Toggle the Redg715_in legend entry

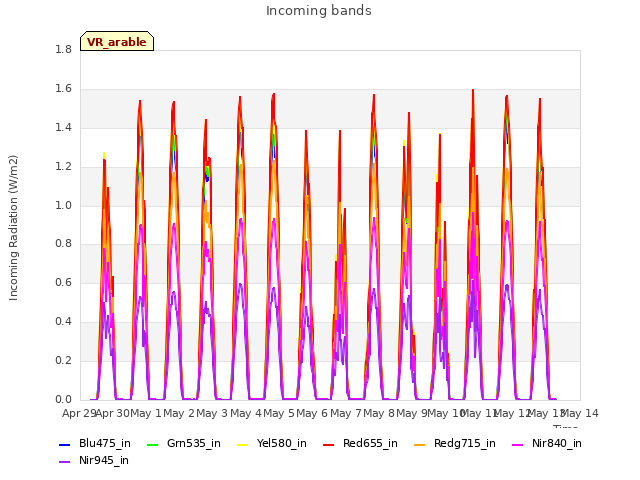point(455,443)
